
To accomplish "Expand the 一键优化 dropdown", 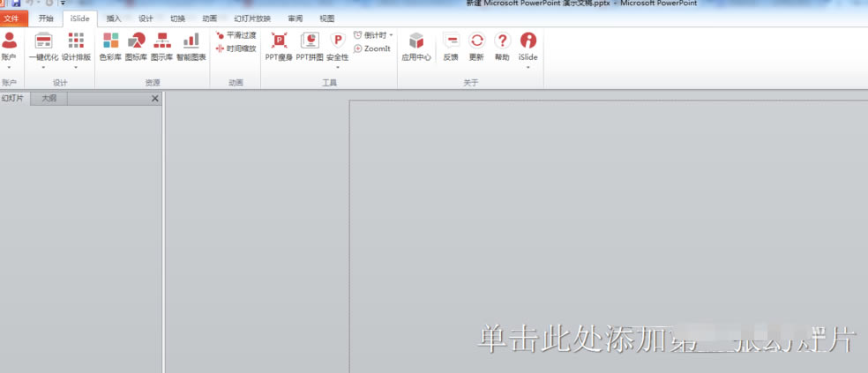I will pos(43,67).
